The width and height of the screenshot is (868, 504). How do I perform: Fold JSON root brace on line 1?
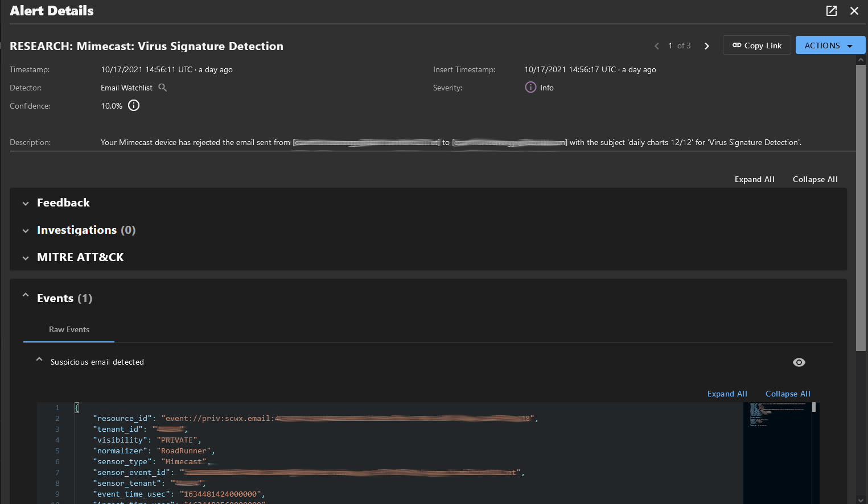(77, 408)
